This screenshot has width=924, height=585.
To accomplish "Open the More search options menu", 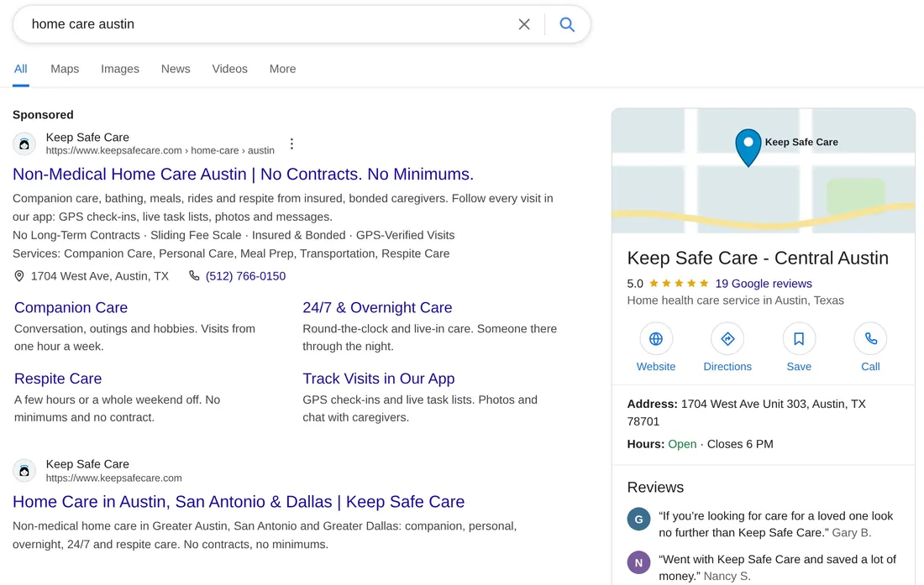I will coord(283,69).
